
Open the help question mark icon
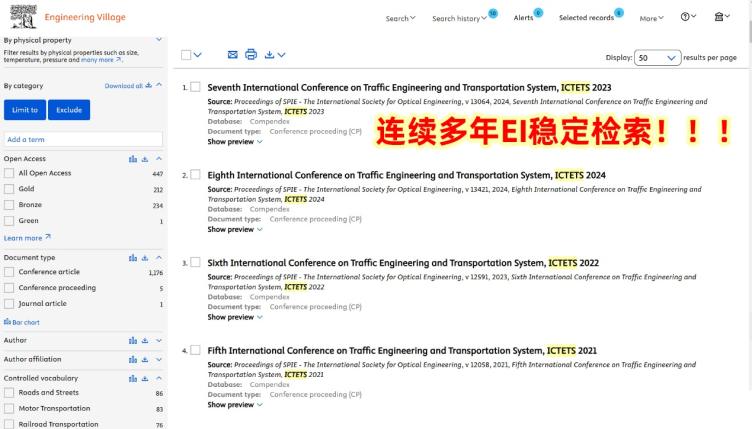(685, 17)
